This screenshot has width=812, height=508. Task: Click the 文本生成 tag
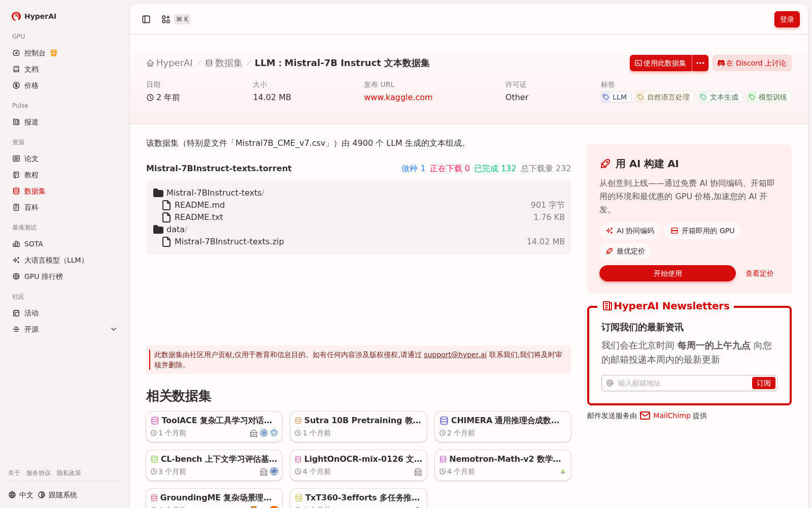[x=720, y=97]
